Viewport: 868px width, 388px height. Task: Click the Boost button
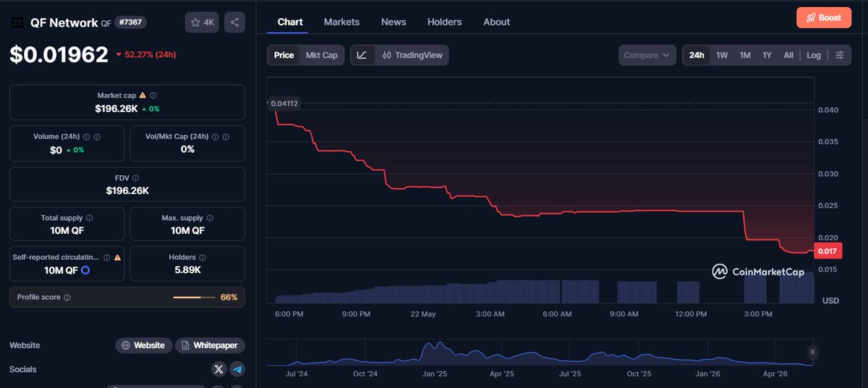[x=824, y=17]
